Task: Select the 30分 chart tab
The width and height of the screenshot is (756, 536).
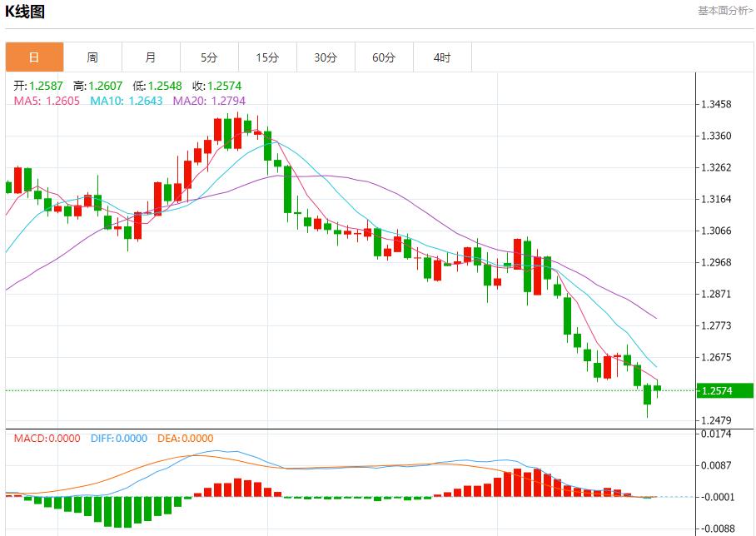Action: [326, 57]
